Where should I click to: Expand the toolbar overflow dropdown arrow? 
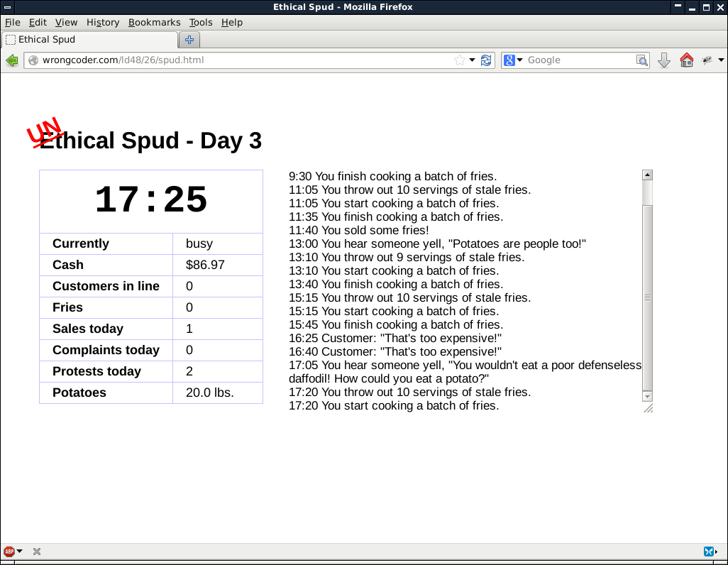[x=721, y=60]
